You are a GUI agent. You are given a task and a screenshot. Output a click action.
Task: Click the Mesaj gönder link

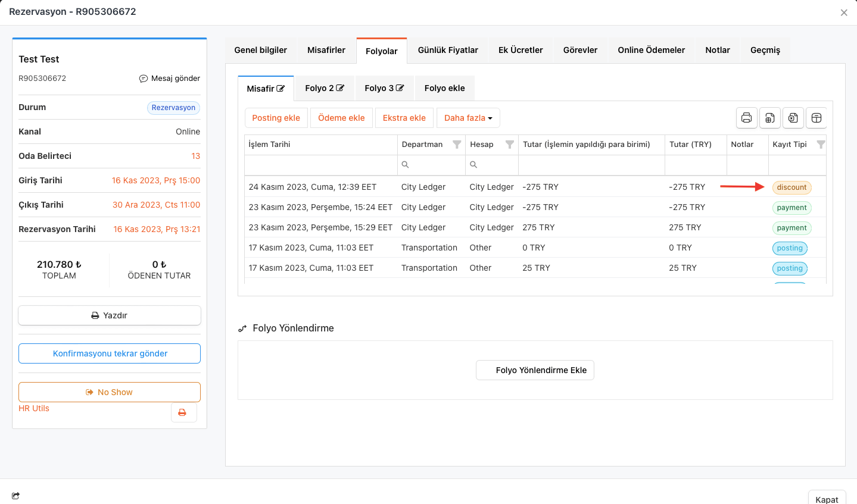coord(170,79)
